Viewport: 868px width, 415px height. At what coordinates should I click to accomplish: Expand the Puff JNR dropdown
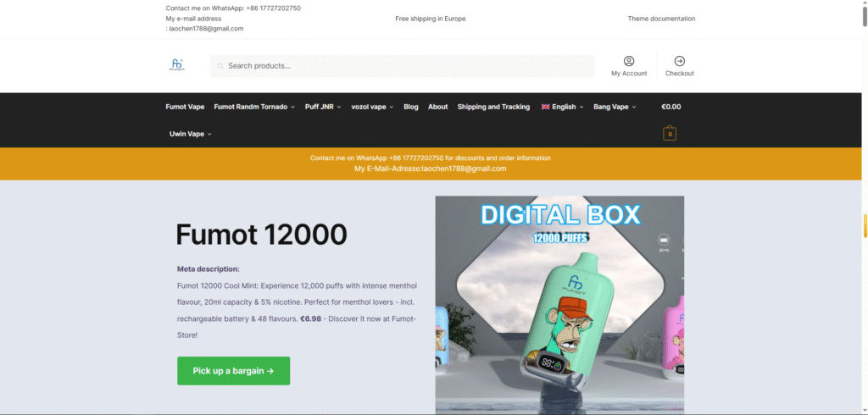(323, 107)
